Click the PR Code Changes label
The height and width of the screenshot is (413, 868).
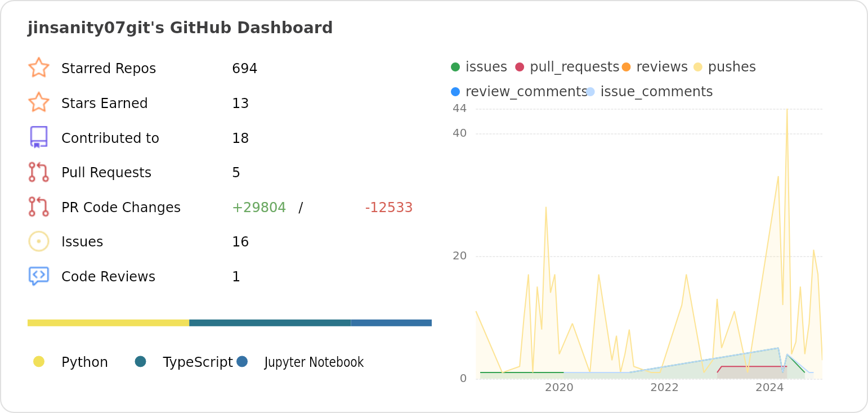click(121, 208)
